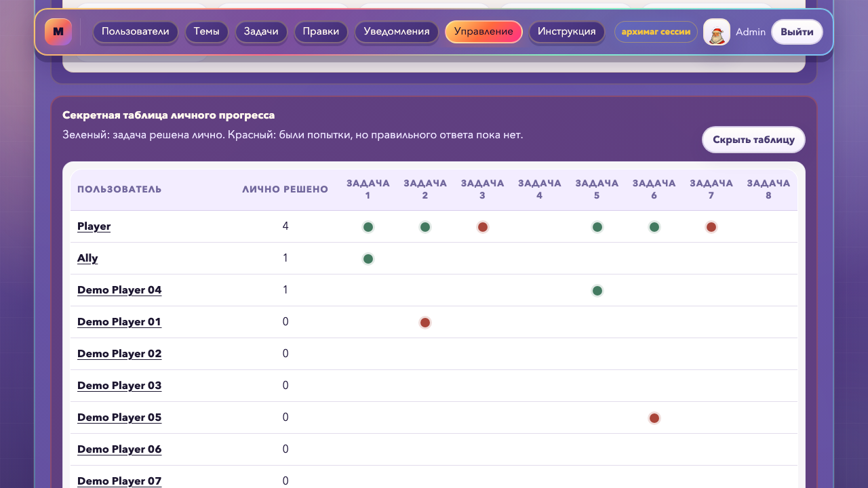
Task: Click Player's green dot for Задача 5
Action: tap(597, 227)
